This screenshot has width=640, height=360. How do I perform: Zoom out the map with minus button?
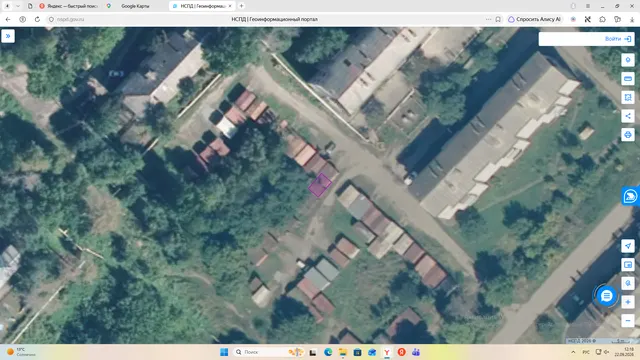[x=628, y=320]
